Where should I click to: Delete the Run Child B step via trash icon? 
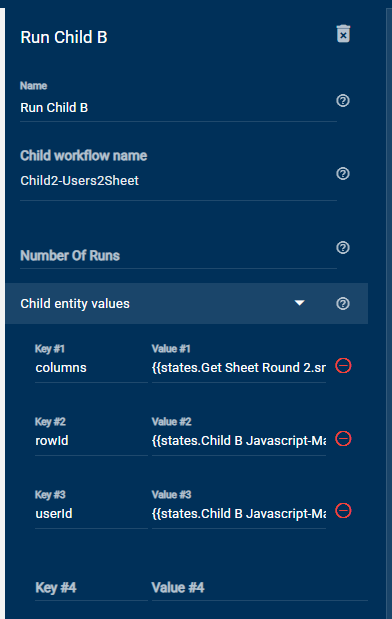[x=343, y=34]
